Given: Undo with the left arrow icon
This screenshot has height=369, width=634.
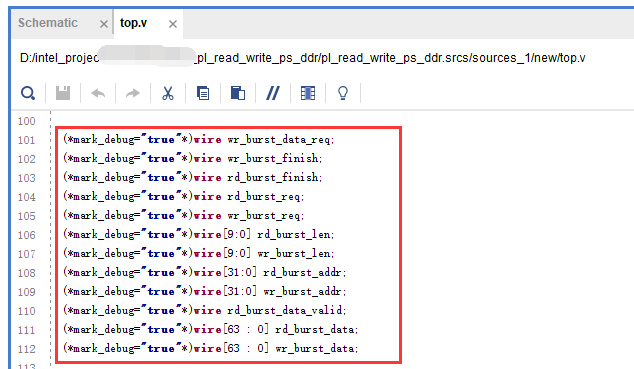Looking at the screenshot, I should [98, 93].
